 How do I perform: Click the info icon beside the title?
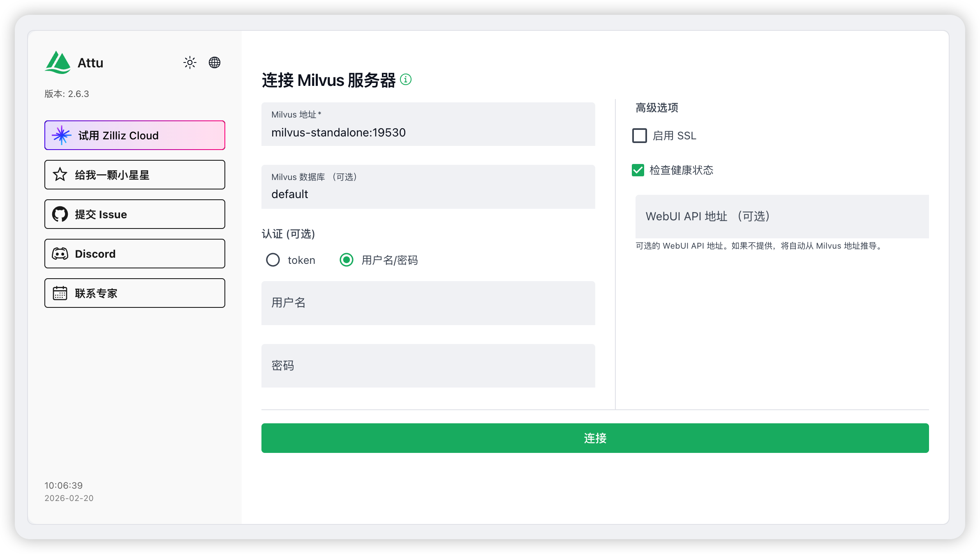406,79
